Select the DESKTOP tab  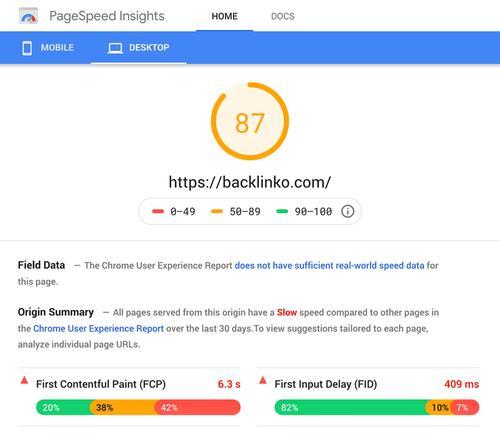point(139,48)
